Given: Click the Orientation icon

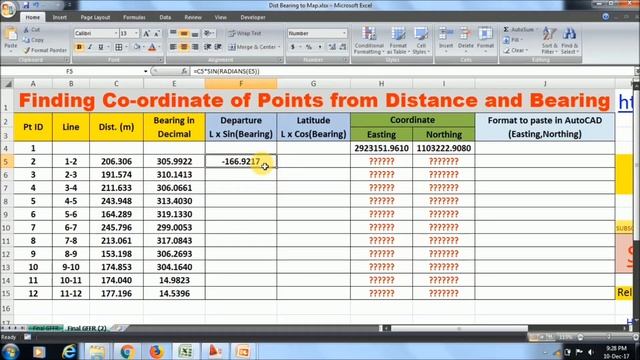Looking at the screenshot, I should 208,33.
